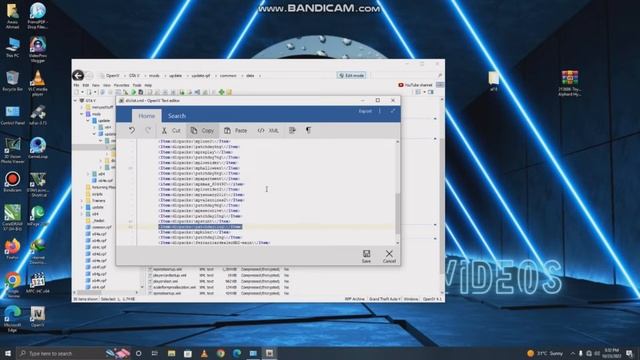The image size is (640, 360).
Task: Select the Home tab in Text editor
Action: click(147, 116)
